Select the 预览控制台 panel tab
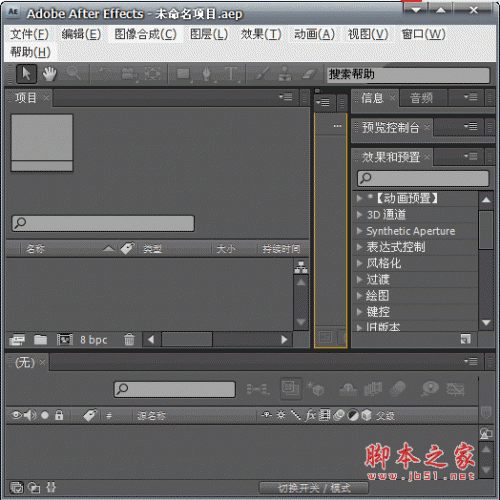 point(391,127)
